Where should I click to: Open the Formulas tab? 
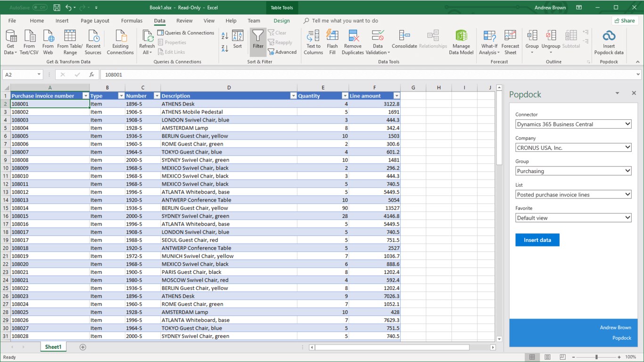coord(132,21)
